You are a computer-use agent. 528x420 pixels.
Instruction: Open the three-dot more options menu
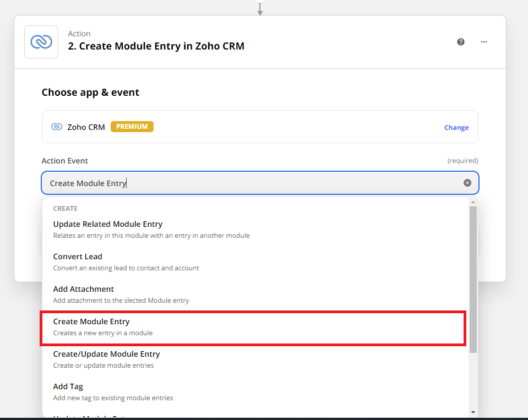coord(484,42)
